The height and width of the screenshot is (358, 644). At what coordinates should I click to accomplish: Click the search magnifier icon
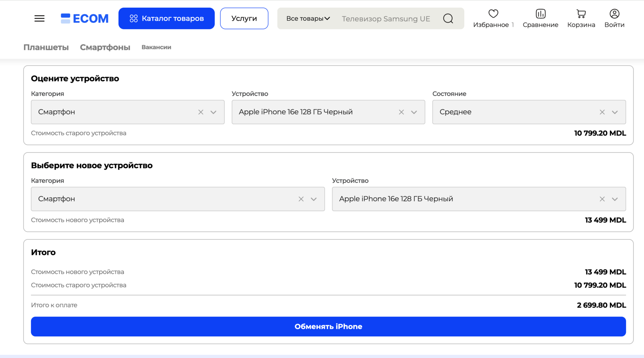click(x=448, y=18)
